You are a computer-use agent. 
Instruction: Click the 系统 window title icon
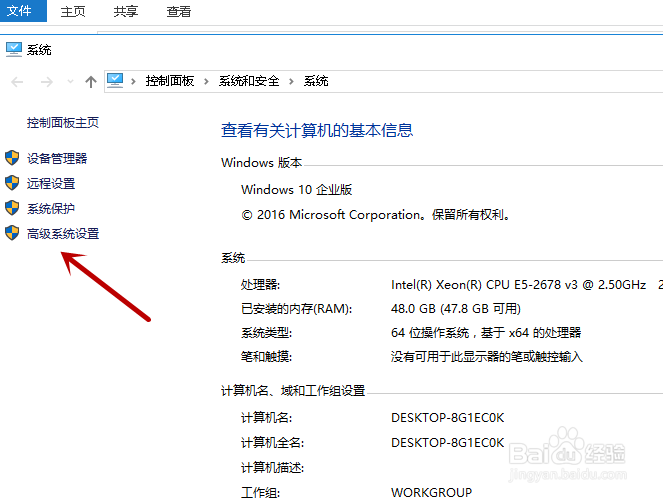coord(14,49)
